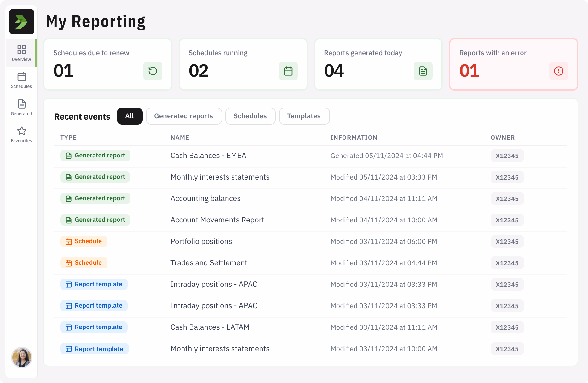Screen dimensions: 588x383
Task: Switch to Generated reports filter tab
Action: [184, 116]
